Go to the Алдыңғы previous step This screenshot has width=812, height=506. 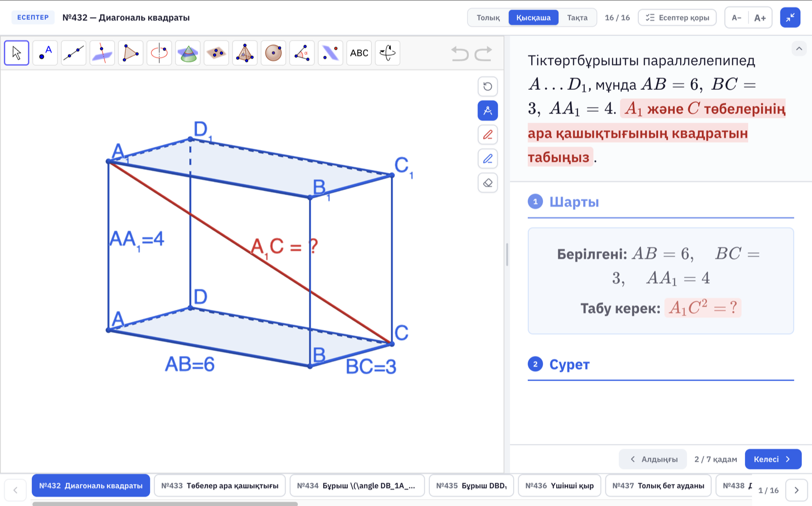(653, 459)
